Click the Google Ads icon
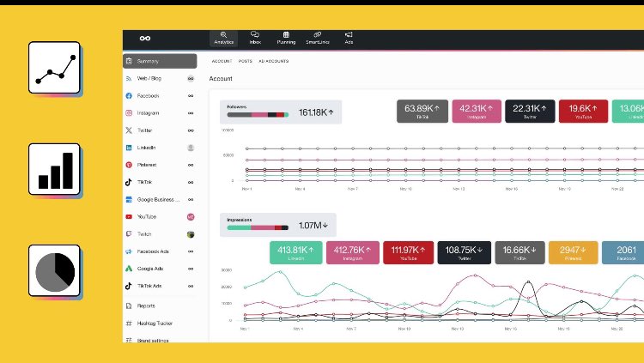 tap(129, 269)
